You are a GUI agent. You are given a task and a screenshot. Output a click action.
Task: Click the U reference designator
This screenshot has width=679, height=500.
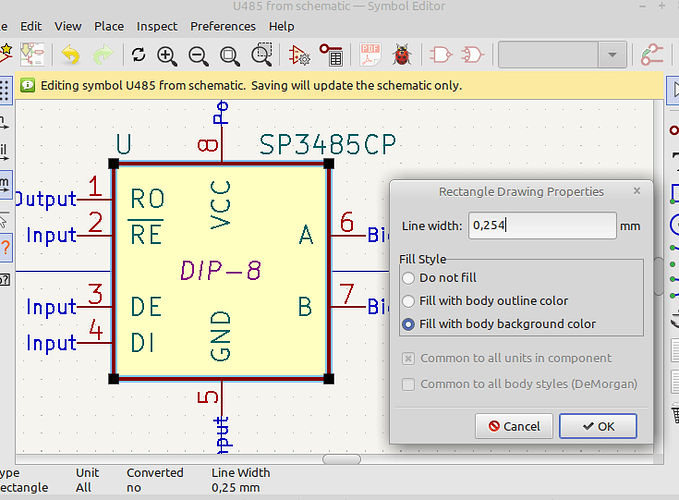click(123, 145)
